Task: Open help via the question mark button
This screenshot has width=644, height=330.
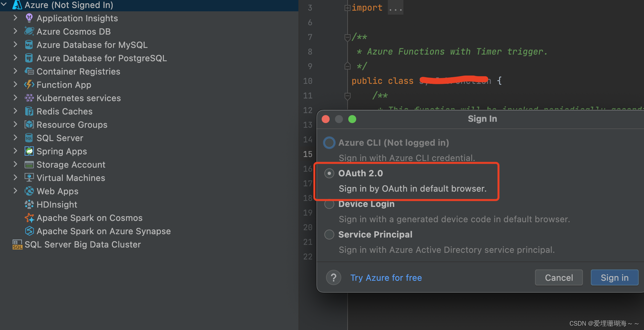Action: click(x=334, y=277)
